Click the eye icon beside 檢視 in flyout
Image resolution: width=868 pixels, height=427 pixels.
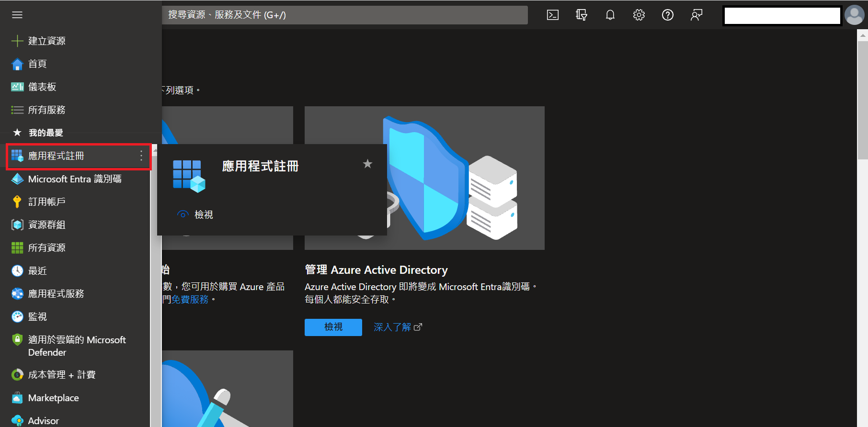[x=183, y=214]
